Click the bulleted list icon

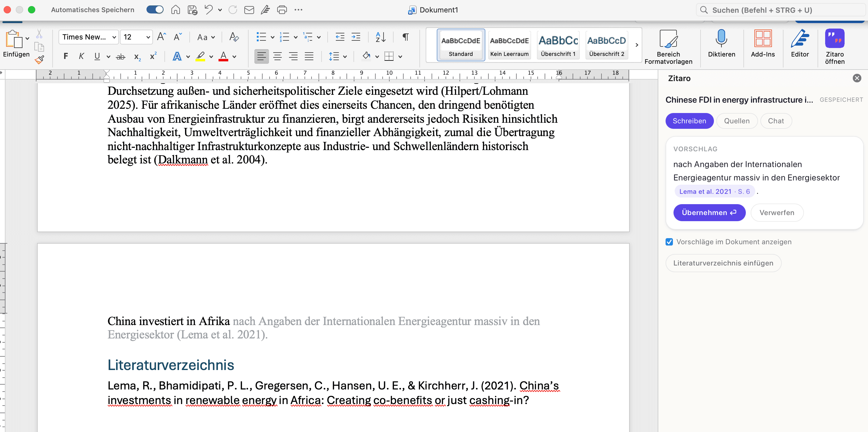(x=261, y=37)
